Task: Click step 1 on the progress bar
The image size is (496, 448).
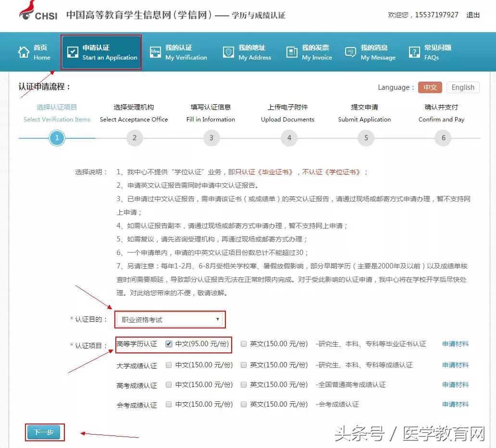Action: (57, 138)
